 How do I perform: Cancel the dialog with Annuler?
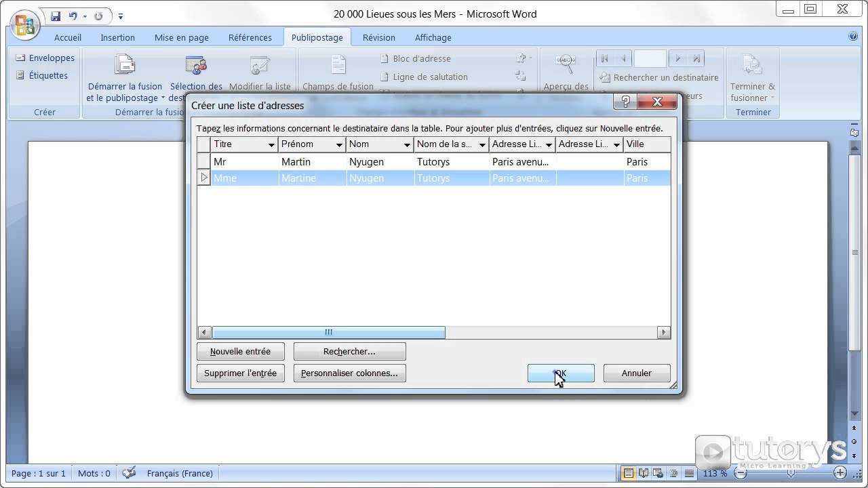(637, 373)
